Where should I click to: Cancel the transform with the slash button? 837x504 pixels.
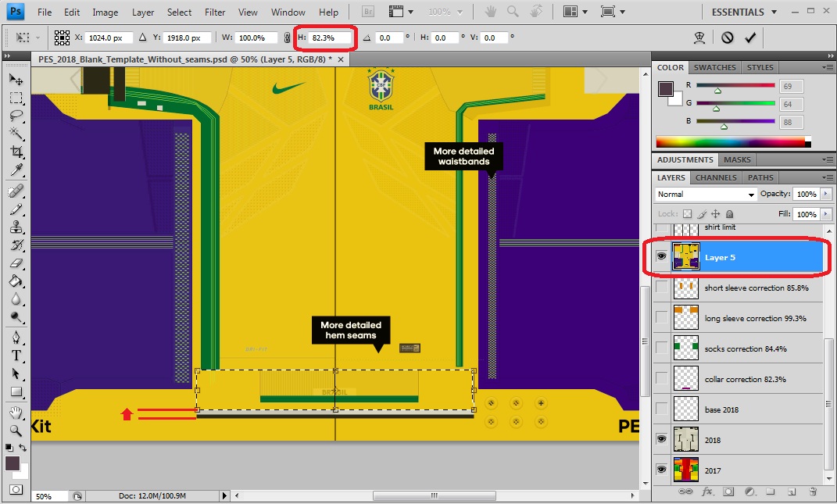click(x=728, y=37)
